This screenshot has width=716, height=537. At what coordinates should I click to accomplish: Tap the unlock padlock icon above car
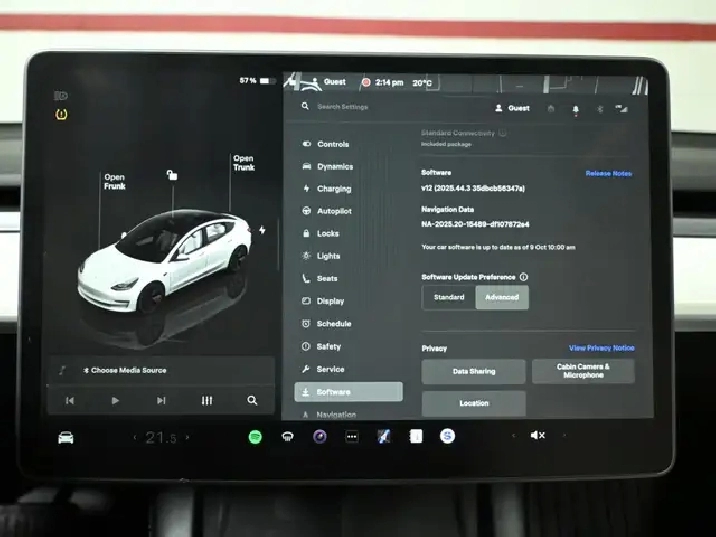coord(172,175)
